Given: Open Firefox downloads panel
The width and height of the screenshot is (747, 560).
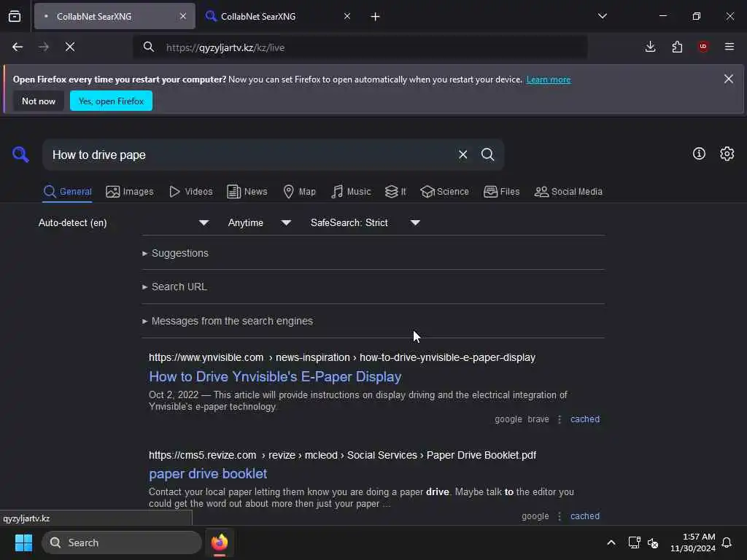Looking at the screenshot, I should pyautogui.click(x=650, y=47).
